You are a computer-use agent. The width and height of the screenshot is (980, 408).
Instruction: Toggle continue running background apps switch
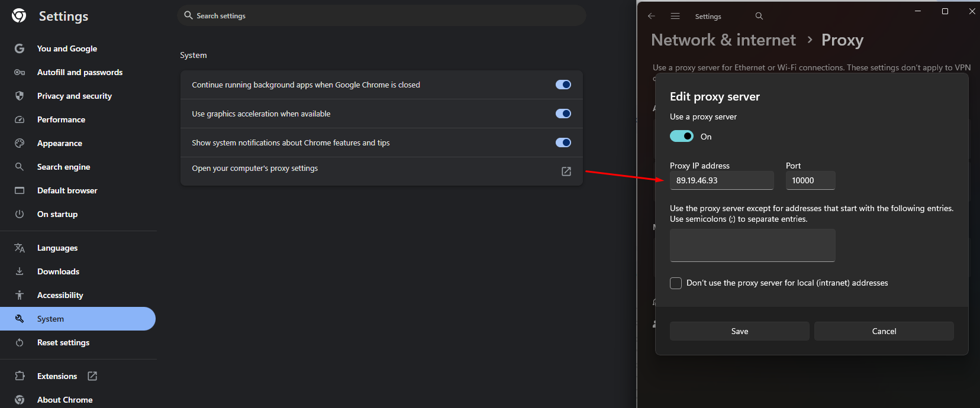coord(563,85)
